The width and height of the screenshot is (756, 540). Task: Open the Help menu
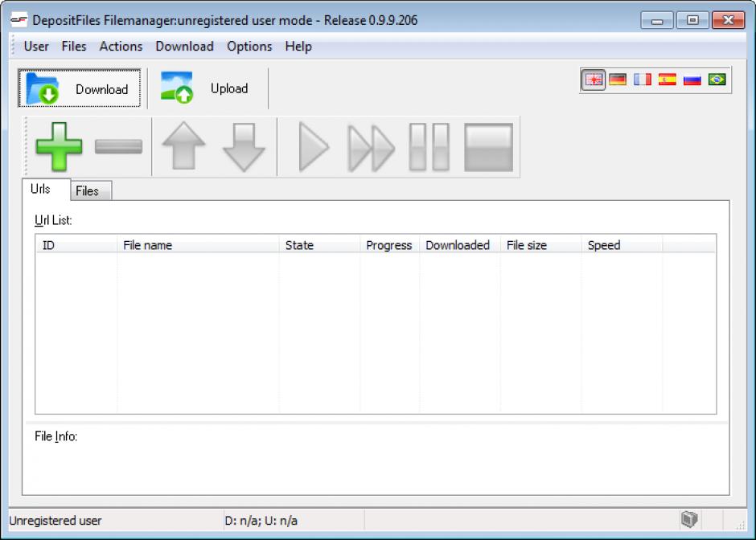coord(298,47)
